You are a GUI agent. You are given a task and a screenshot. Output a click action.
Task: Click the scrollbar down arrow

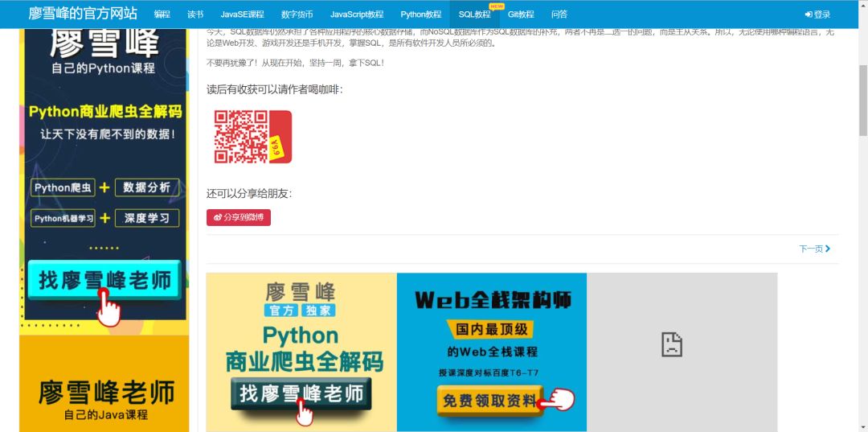pos(863,427)
